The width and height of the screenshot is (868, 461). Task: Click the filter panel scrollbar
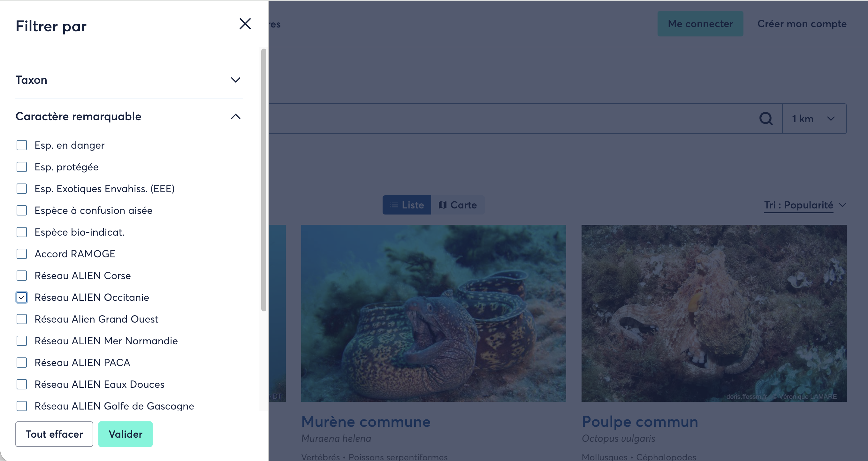point(263,180)
